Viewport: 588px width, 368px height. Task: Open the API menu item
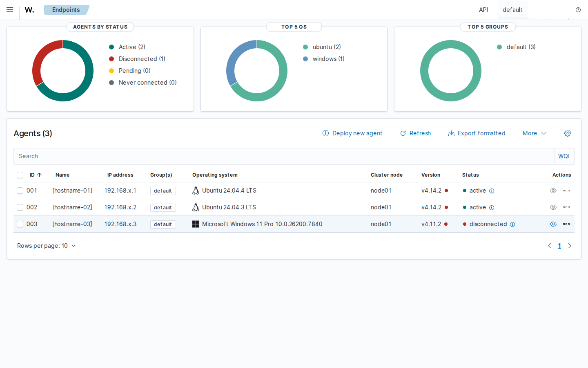[483, 10]
